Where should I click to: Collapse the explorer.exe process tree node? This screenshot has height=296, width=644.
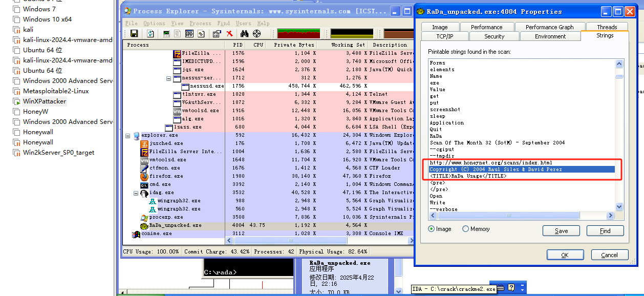[x=128, y=135]
